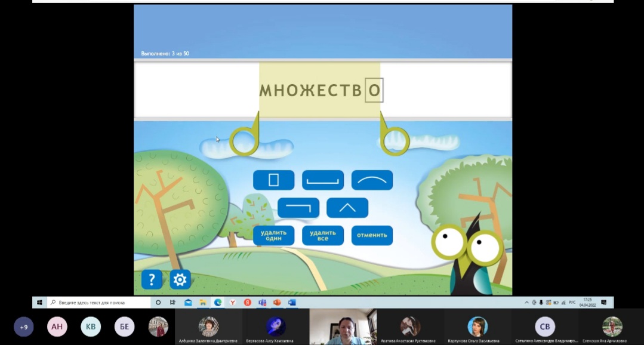Screen dimensions: 644x345
Task: Open help with the question mark button
Action: [x=152, y=279]
